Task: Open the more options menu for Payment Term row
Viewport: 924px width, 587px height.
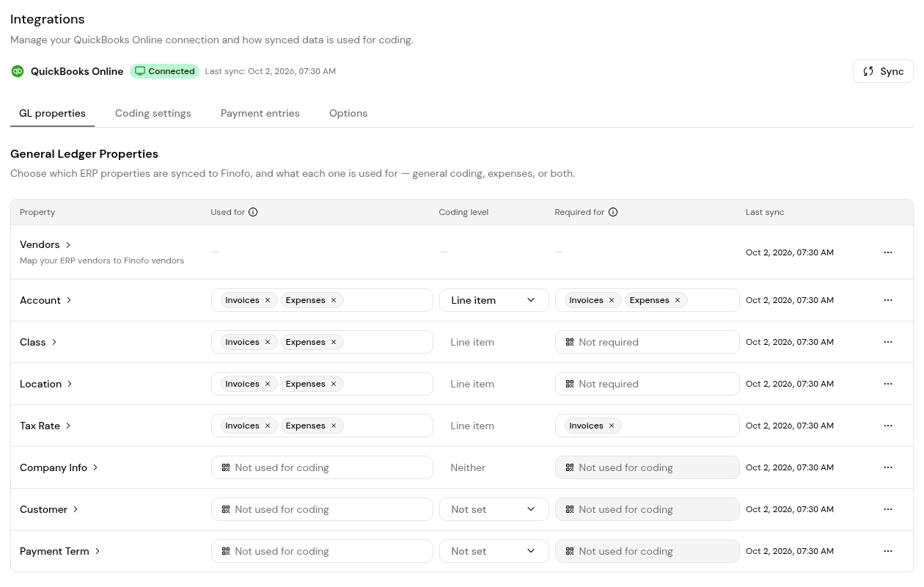Action: 888,551
